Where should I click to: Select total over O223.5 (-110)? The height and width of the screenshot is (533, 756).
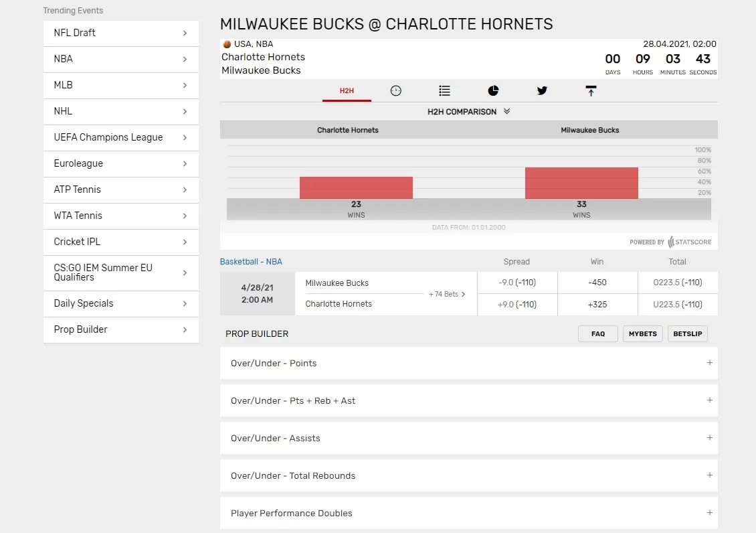678,282
